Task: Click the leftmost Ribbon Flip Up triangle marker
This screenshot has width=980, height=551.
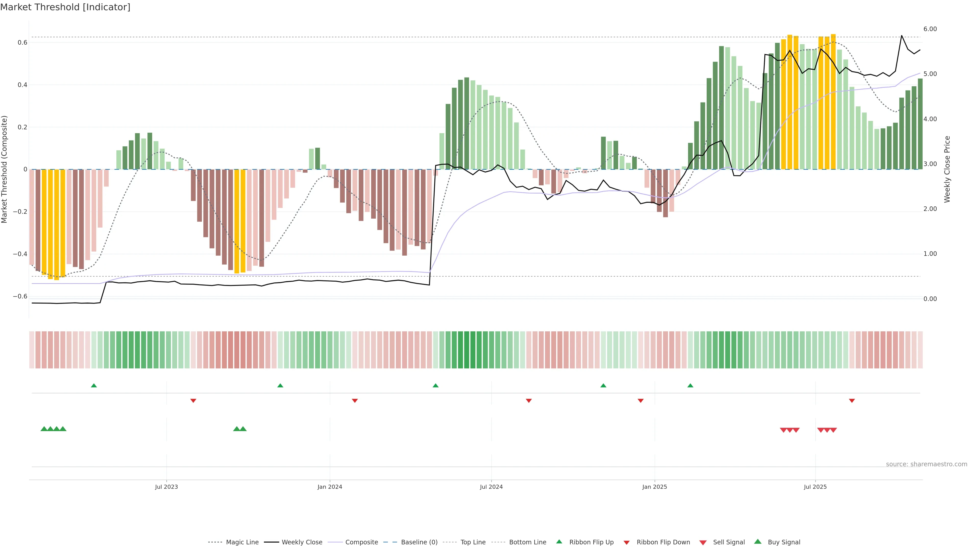Action: pyautogui.click(x=94, y=386)
